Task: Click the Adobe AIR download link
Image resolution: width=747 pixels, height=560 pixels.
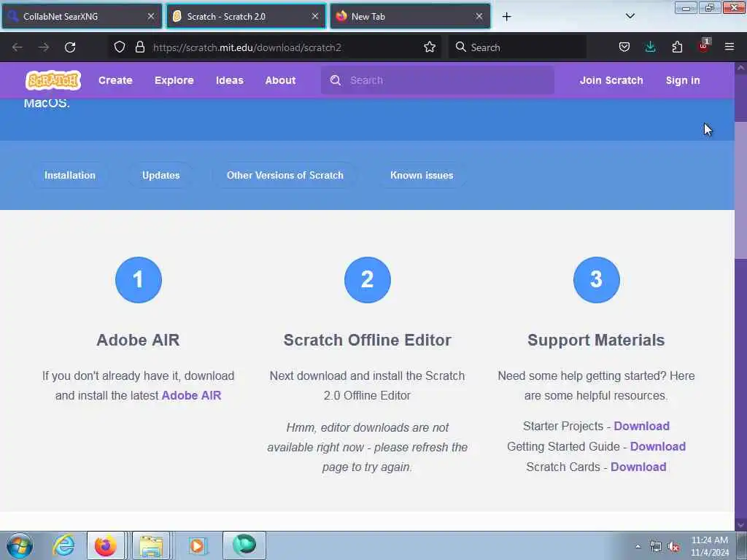Action: point(192,395)
